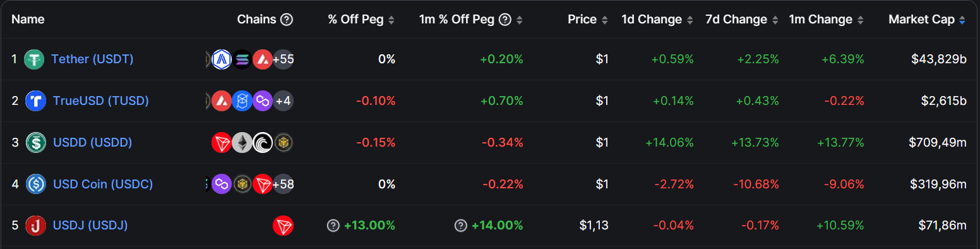This screenshot has width=980, height=249.
Task: Sort by the 1d Change header
Action: 657,20
